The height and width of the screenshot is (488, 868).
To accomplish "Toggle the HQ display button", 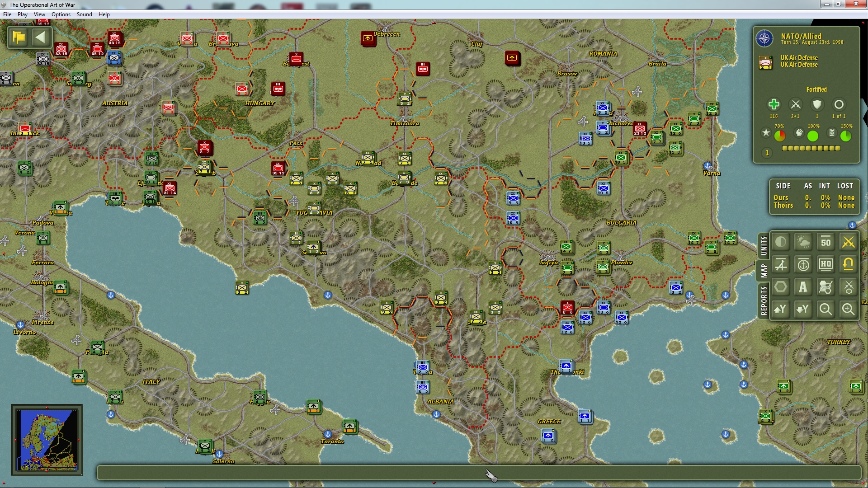I will [826, 265].
